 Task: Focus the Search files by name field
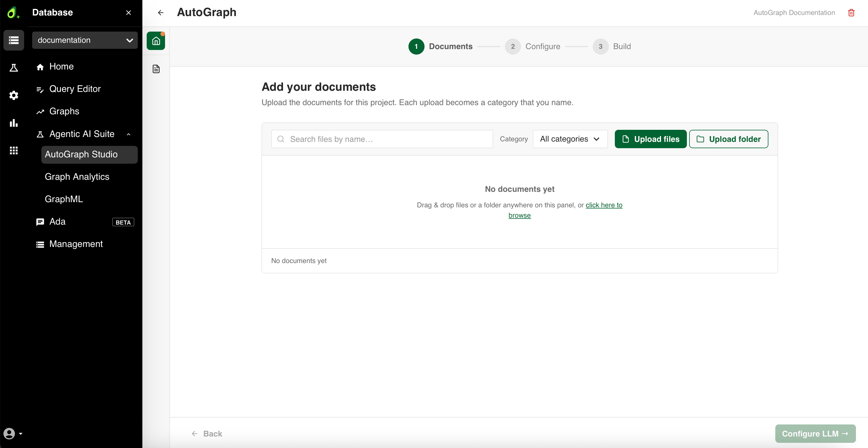(382, 139)
